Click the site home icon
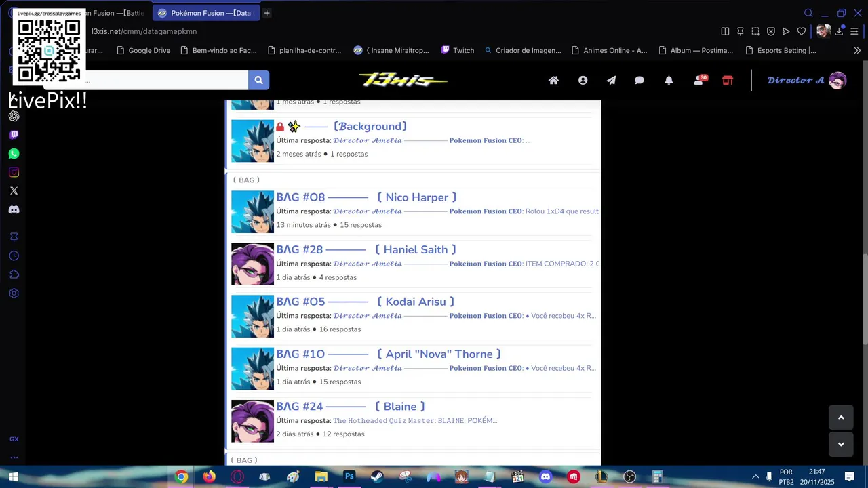 coord(553,80)
